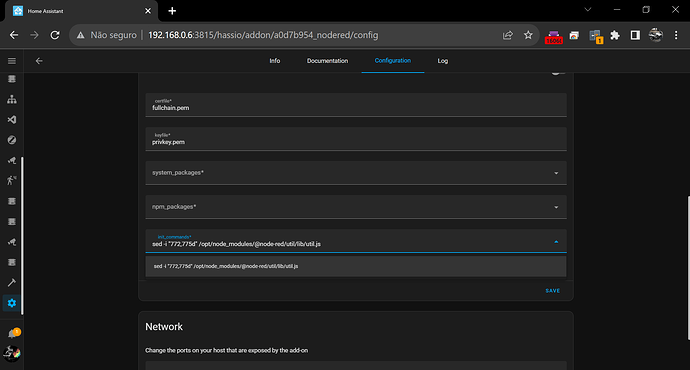The image size is (690, 370).
Task: Open the extension with the red counter badge
Action: tap(554, 37)
